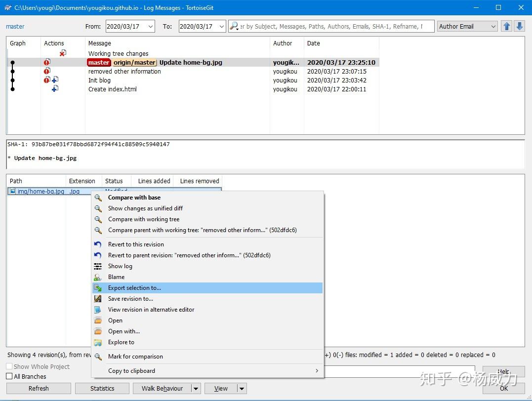Click the navigate-up blue arrow icon
The height and width of the screenshot is (401, 532).
tap(506, 26)
